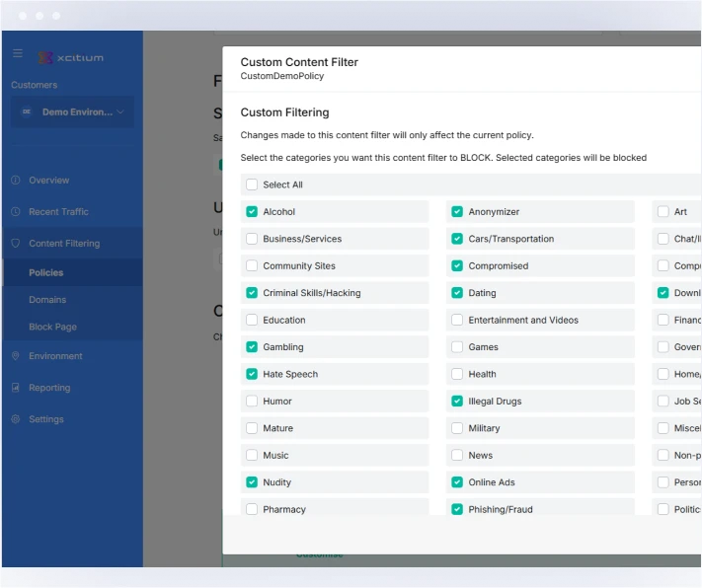The image size is (702, 588).
Task: Go to the Block Page item
Action: pyautogui.click(x=52, y=327)
